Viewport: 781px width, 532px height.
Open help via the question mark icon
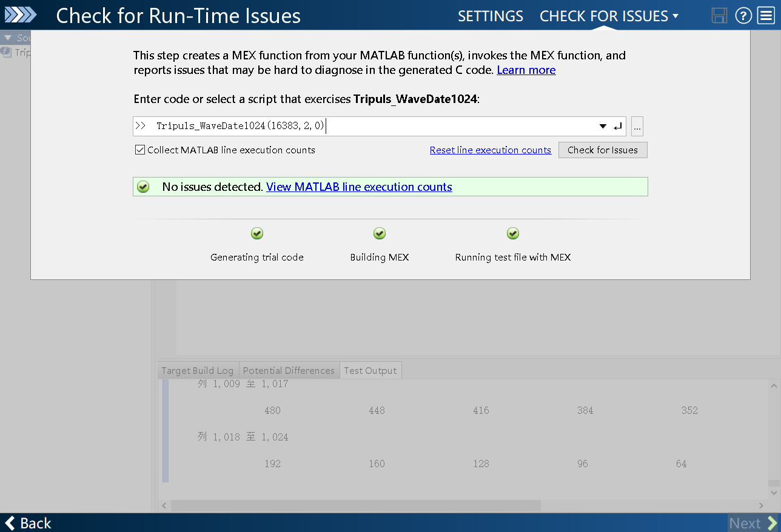pyautogui.click(x=743, y=16)
